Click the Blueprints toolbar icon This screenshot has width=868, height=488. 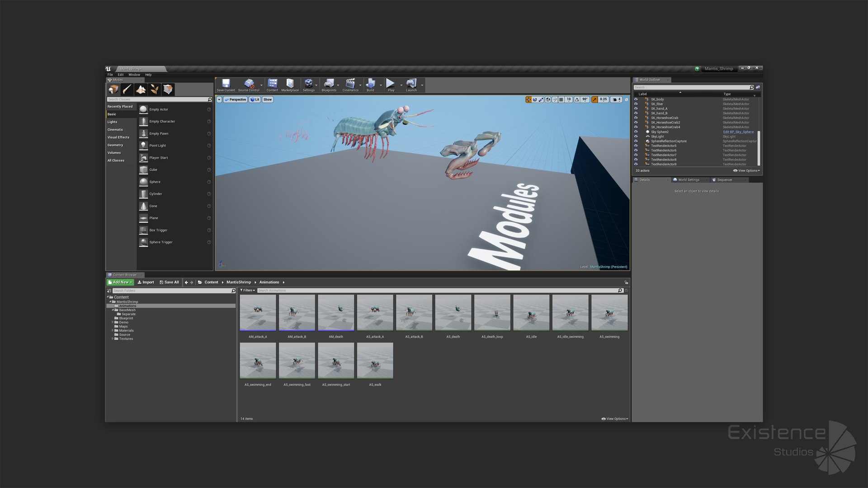pos(329,85)
